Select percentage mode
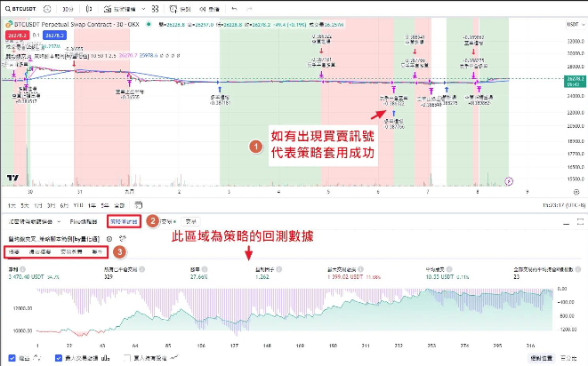The width and height of the screenshot is (588, 366). (568, 359)
